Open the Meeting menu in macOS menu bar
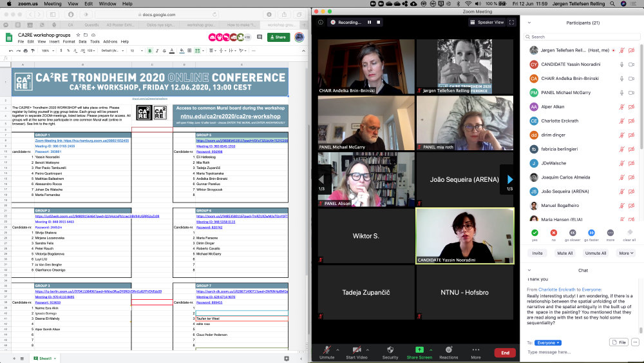This screenshot has width=644, height=363. [52, 3]
